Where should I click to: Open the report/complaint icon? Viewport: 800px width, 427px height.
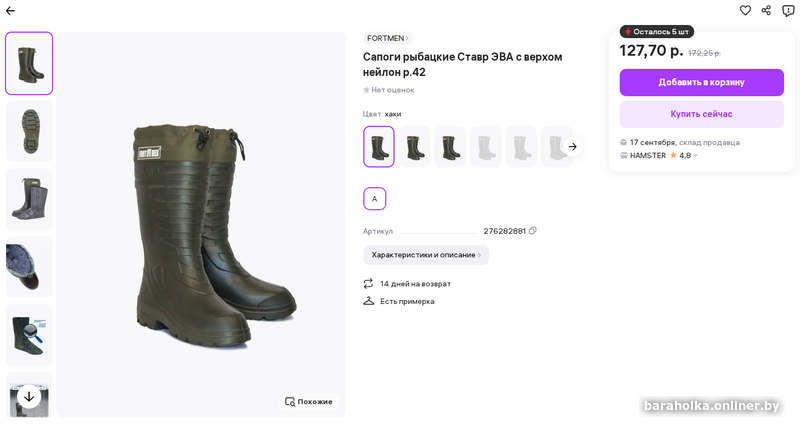[788, 10]
